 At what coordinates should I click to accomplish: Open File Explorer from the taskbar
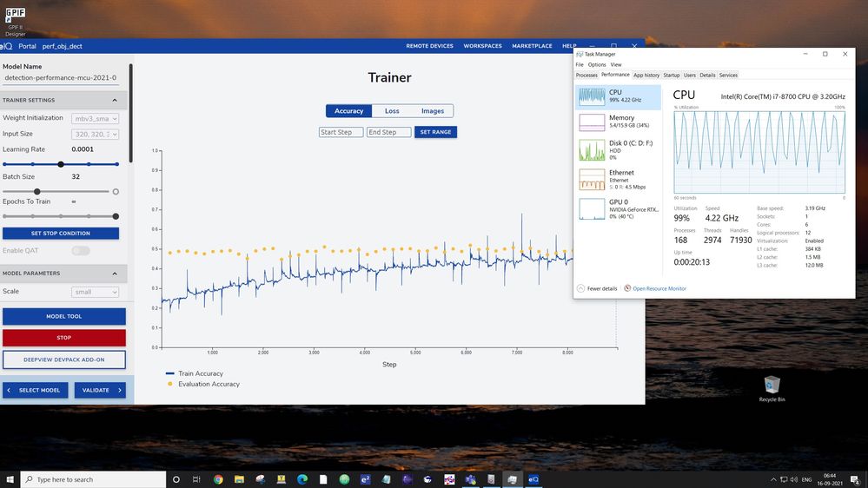239,479
